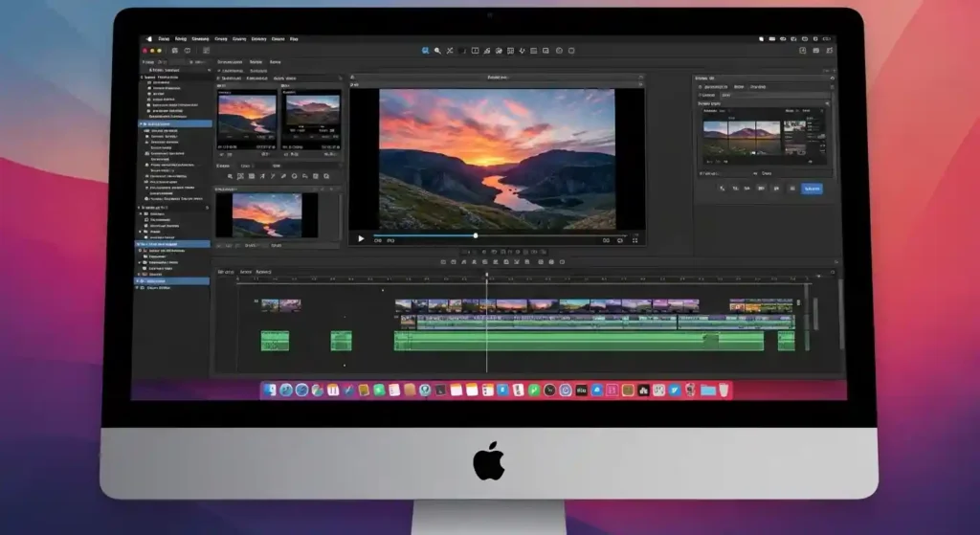
Task: Open the Apple menu in the menu bar
Action: (148, 38)
